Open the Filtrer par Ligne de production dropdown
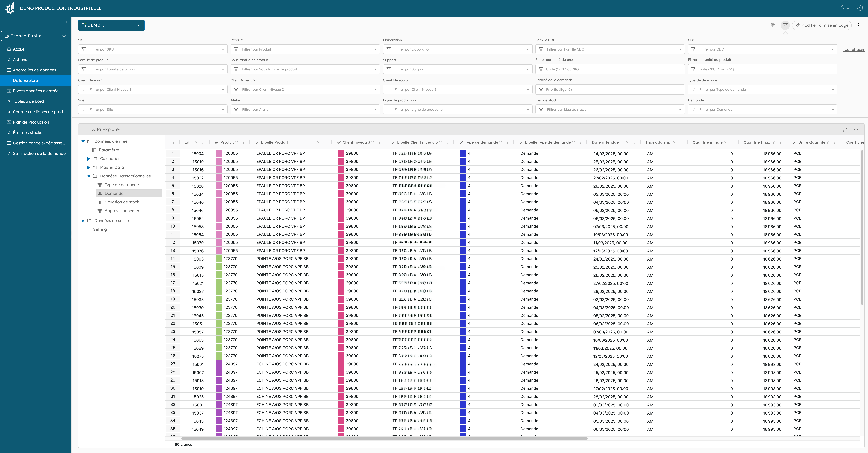Image resolution: width=868 pixels, height=453 pixels. coord(458,110)
